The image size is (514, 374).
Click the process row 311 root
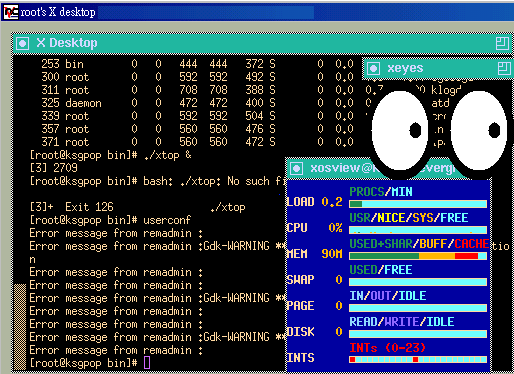click(197, 90)
